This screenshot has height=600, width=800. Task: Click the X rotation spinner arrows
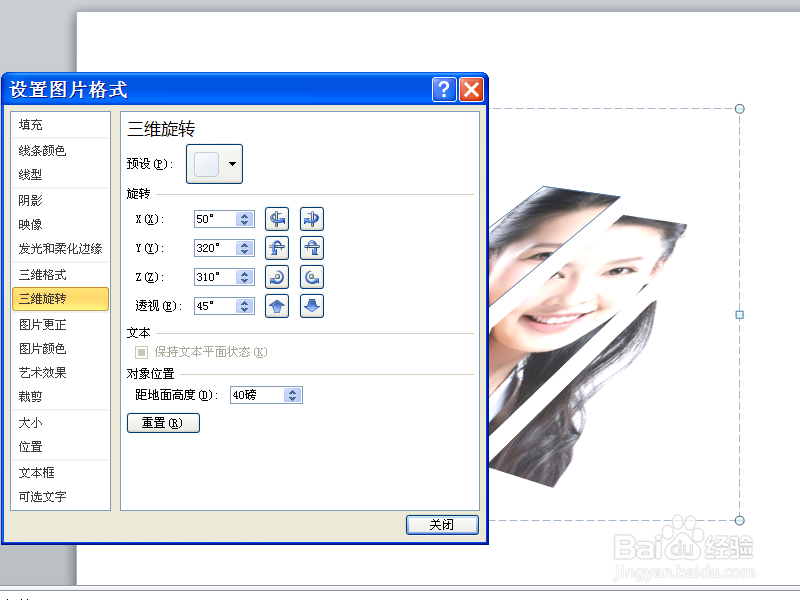click(x=245, y=219)
